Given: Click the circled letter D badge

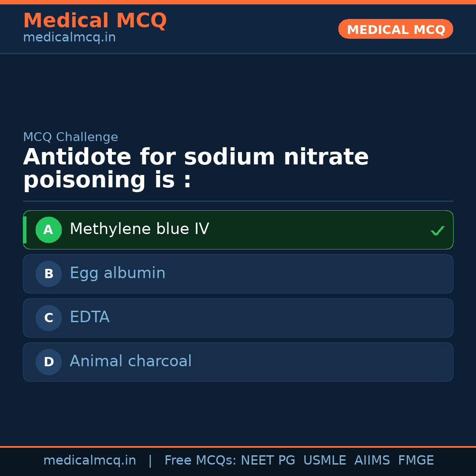Looking at the screenshot, I should tap(48, 362).
